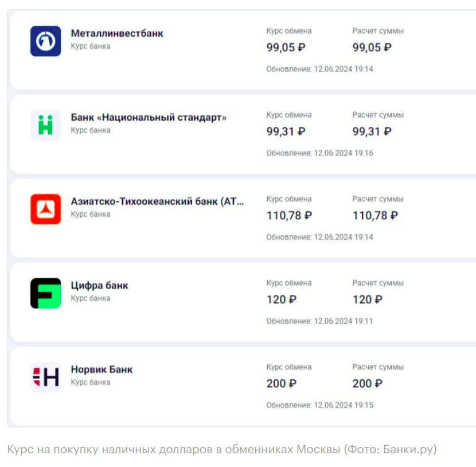Click the Цифра банк black-green logo
This screenshot has height=467, width=476.
(x=45, y=293)
